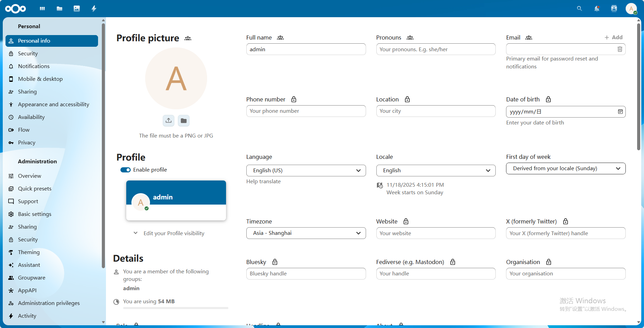Open the Nextcloud logo home link
Screen dimensions: 644x328
[15, 9]
